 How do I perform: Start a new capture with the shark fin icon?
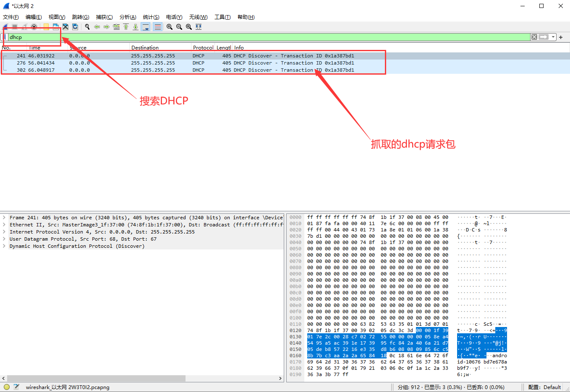pyautogui.click(x=5, y=27)
